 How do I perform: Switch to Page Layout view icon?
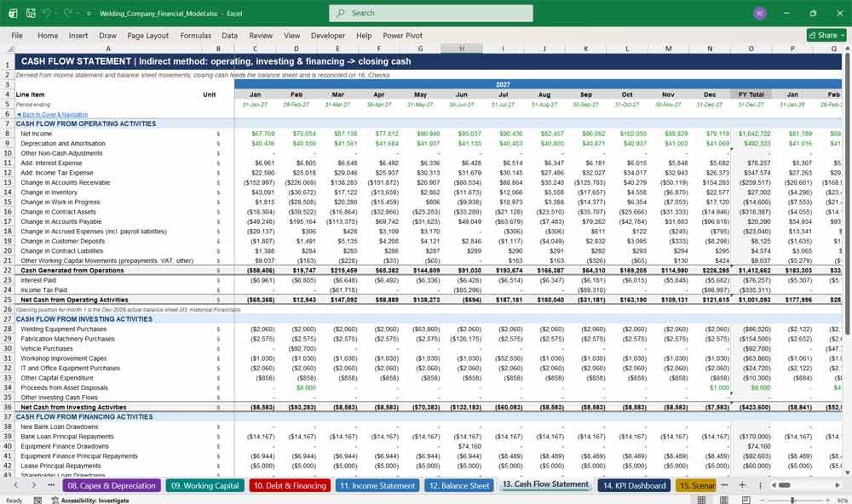click(723, 500)
